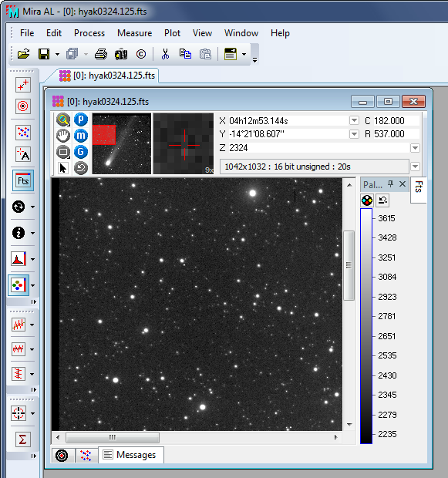
Task: Click the Sigma statistics icon in sidebar
Action: pyautogui.click(x=23, y=439)
